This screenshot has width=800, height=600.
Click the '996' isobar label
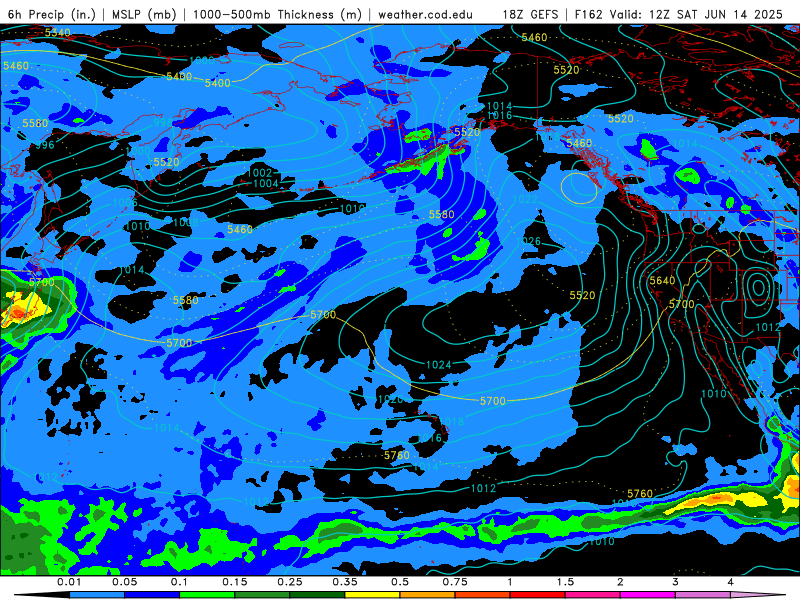[45, 145]
